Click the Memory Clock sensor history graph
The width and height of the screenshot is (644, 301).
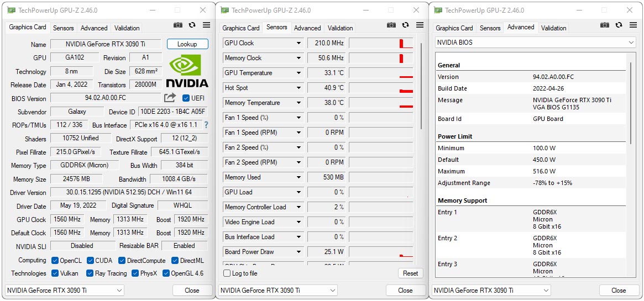click(381, 58)
